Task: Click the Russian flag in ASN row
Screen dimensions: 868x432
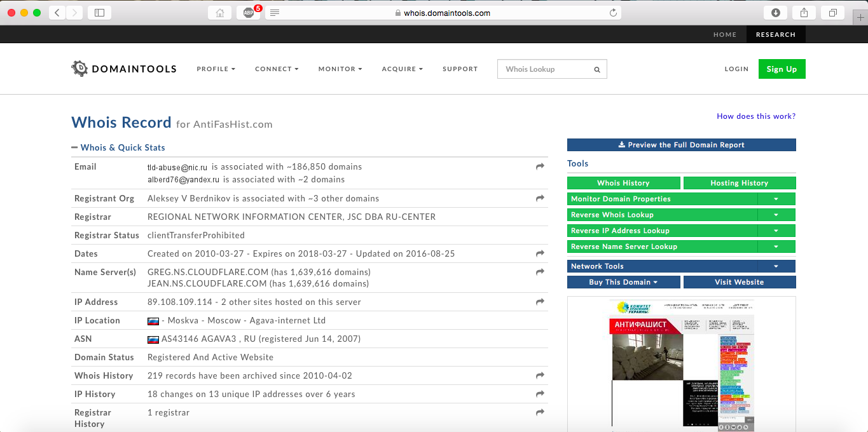Action: tap(153, 339)
